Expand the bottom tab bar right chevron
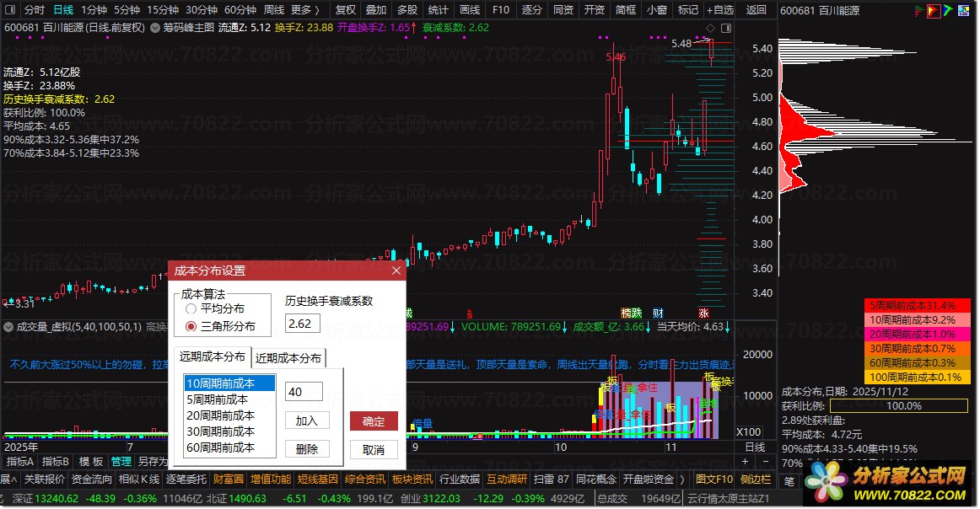 682,480
